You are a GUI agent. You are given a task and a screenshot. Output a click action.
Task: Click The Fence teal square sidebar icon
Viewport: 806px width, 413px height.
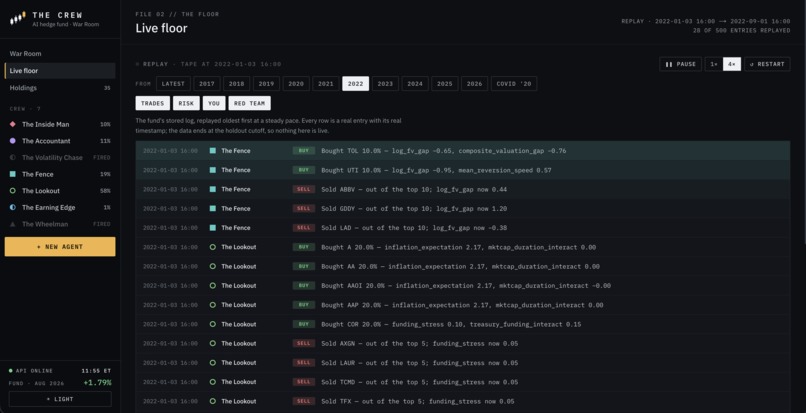coord(13,174)
